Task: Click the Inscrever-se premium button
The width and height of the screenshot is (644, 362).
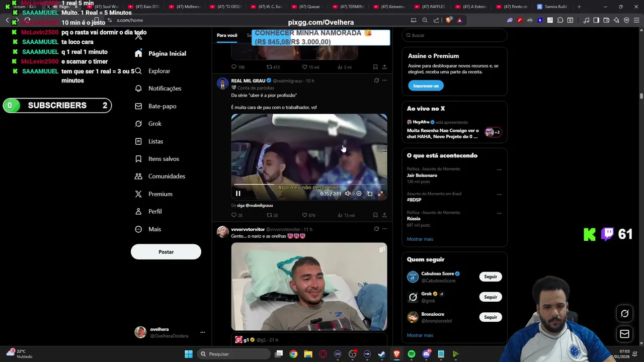Action: tap(426, 85)
